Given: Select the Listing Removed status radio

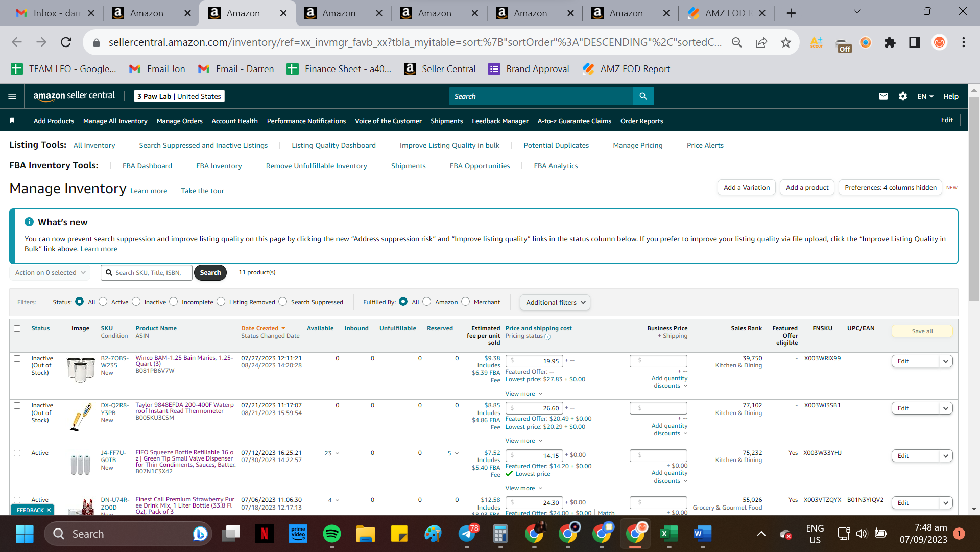Looking at the screenshot, I should pos(221,302).
